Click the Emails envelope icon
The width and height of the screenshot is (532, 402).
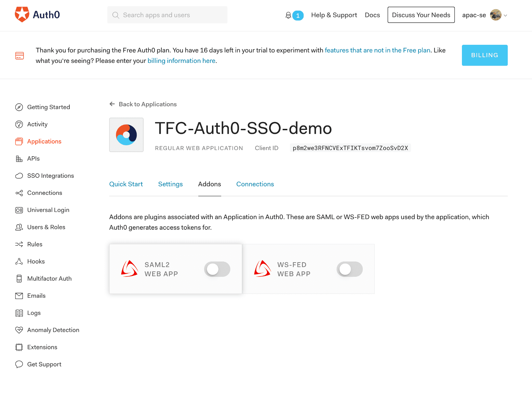[x=19, y=296]
